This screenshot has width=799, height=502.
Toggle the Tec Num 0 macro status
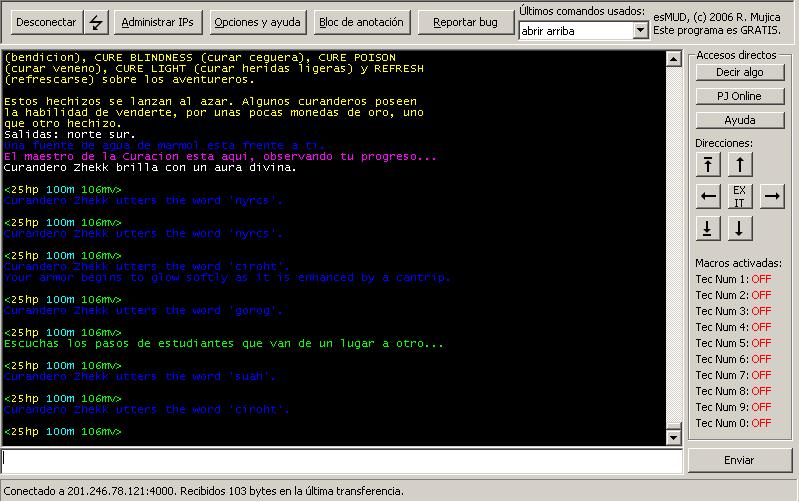(761, 423)
